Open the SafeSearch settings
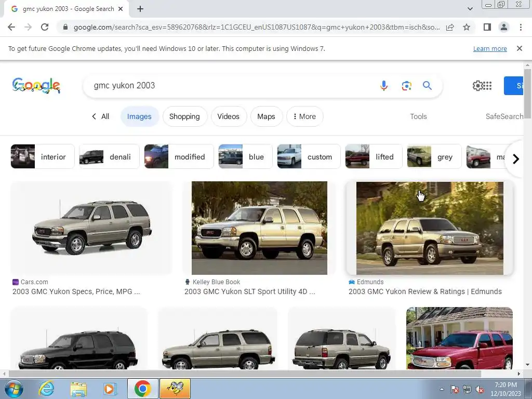 click(504, 116)
